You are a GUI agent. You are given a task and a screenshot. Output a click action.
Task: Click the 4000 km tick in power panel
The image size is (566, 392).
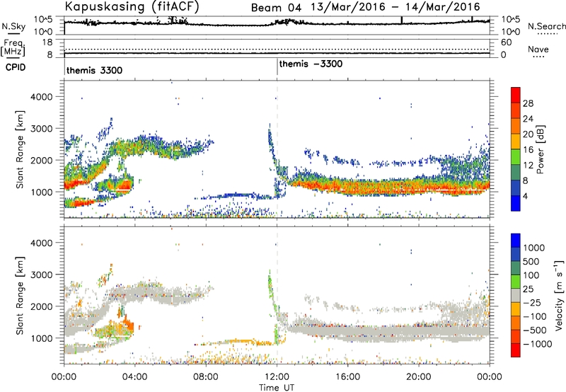click(42, 97)
